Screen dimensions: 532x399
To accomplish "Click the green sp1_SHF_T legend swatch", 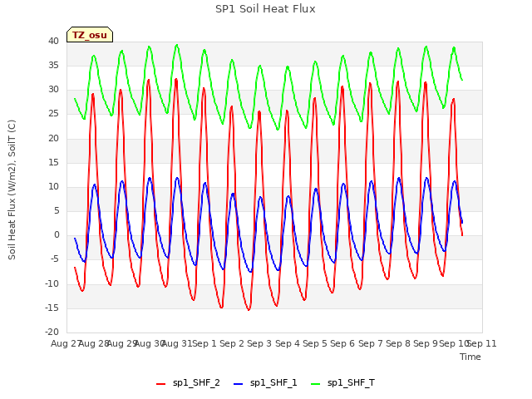I will [316, 384].
